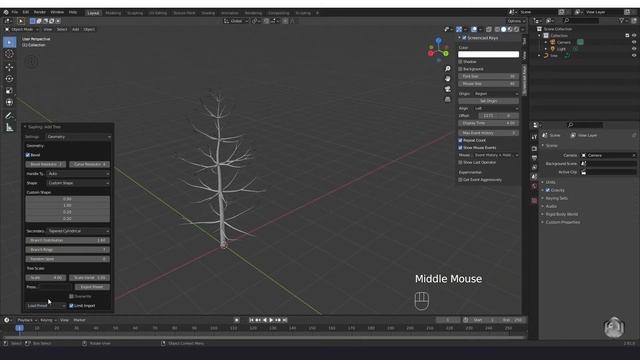The width and height of the screenshot is (640, 360).
Task: Play the animation forward
Action: [271, 320]
